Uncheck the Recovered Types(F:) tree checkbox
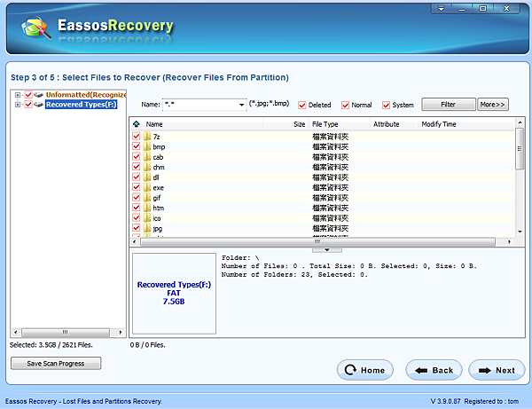 (28, 104)
